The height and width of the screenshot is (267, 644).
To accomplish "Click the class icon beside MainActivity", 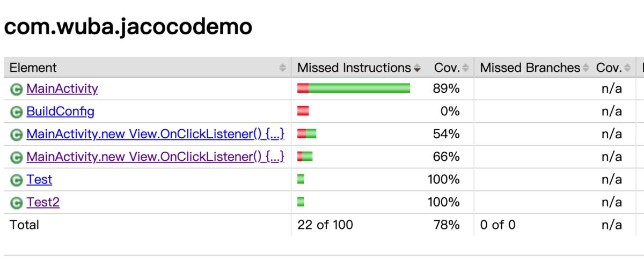I will (16, 89).
